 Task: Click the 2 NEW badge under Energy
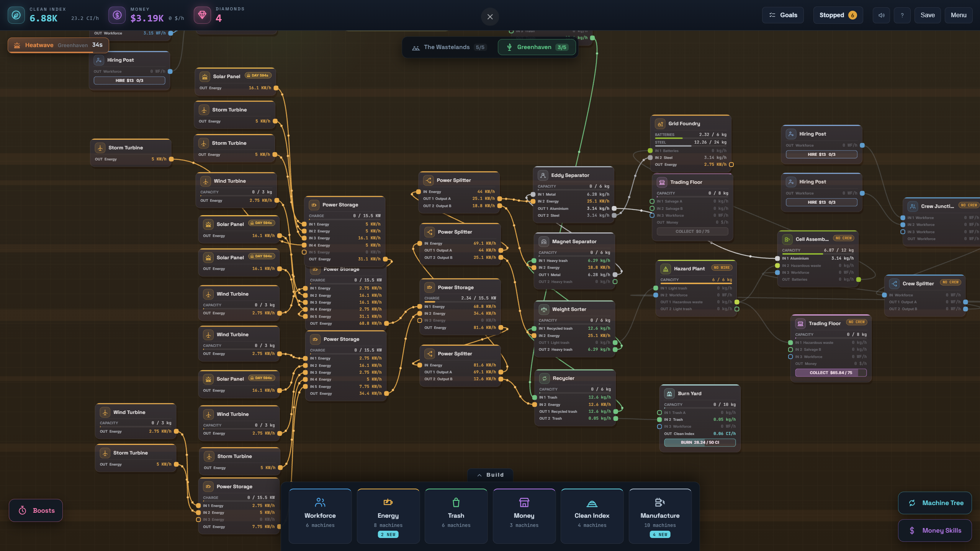pos(388,535)
